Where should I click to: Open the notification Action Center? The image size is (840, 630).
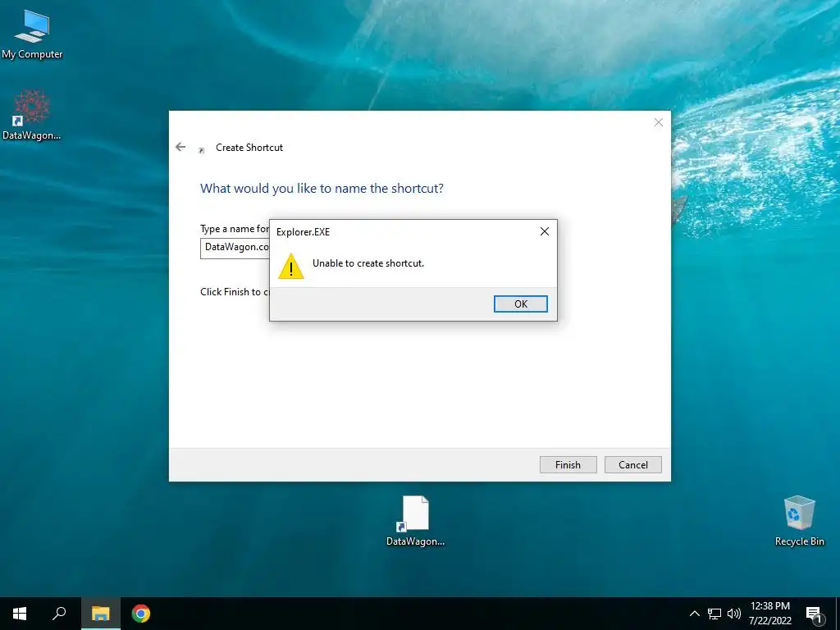(814, 614)
